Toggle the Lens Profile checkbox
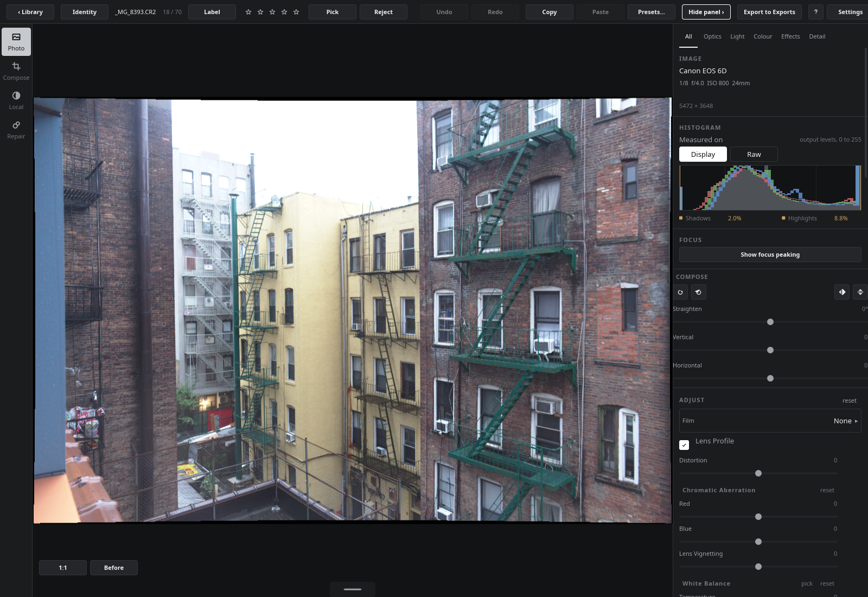 [x=684, y=445]
